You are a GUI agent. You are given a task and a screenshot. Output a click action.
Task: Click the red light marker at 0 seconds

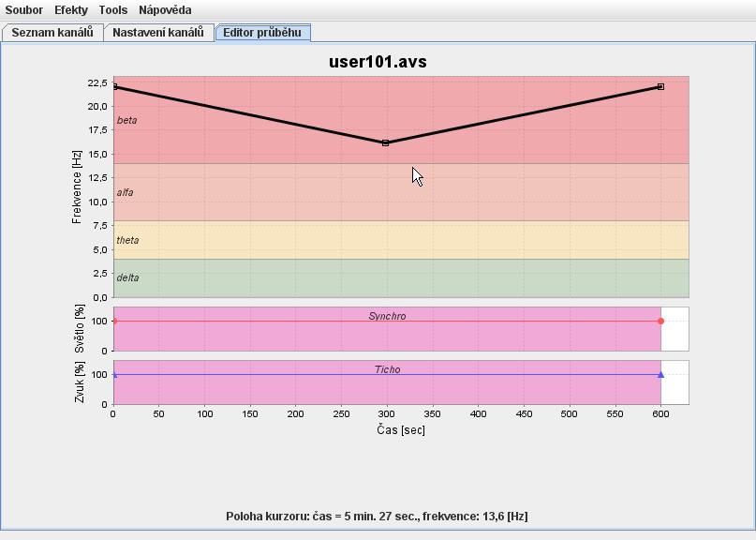[x=114, y=322]
